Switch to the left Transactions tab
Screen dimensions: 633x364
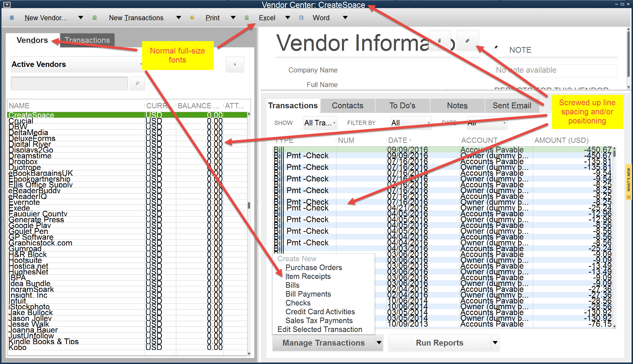pos(87,40)
